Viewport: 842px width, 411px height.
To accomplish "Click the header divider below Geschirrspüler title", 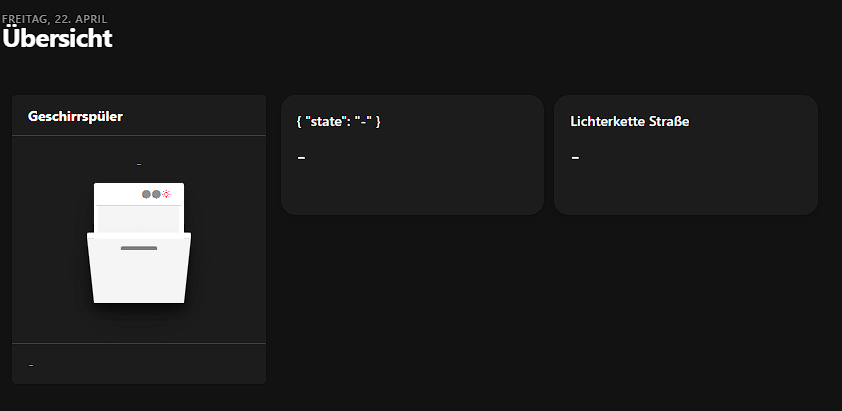I will [x=139, y=135].
